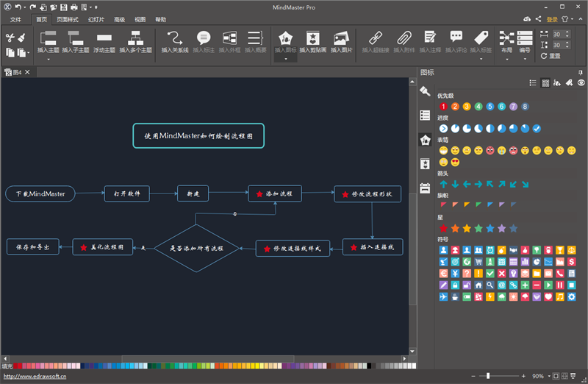This screenshot has height=384, width=588.
Task: Click the green checkmark symbol icon
Action: (x=490, y=274)
